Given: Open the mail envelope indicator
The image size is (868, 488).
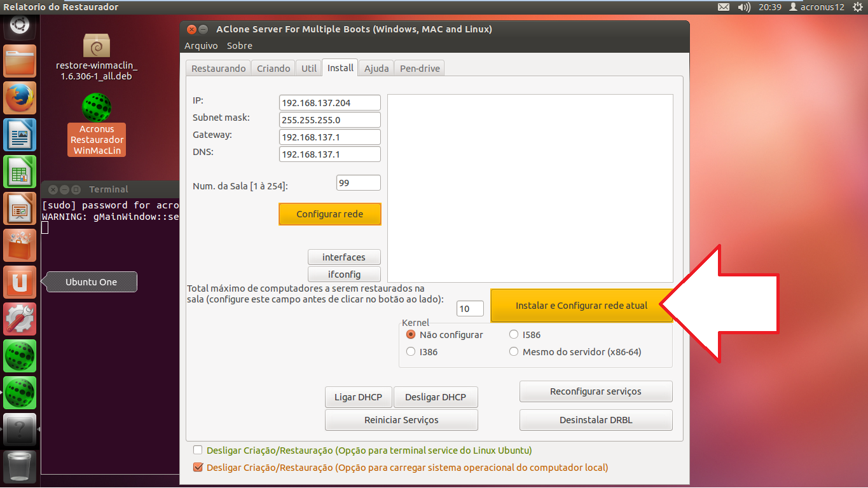Looking at the screenshot, I should point(724,7).
